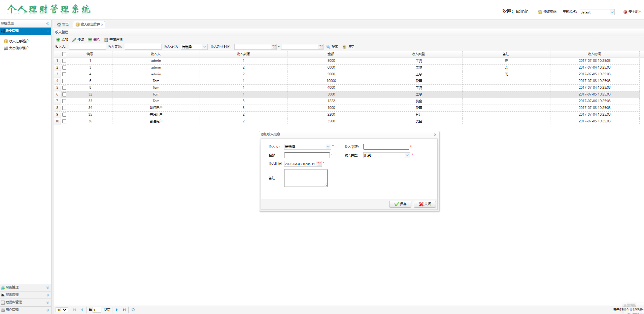Click the 保存 (save) button in dialog
644x314 pixels.
(x=400, y=204)
